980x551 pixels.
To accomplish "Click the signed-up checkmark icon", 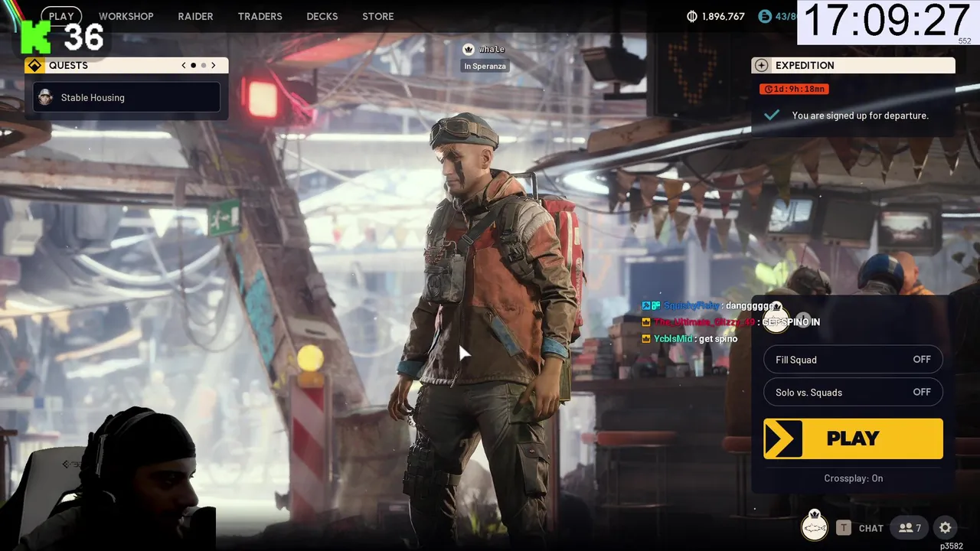I will (x=772, y=115).
